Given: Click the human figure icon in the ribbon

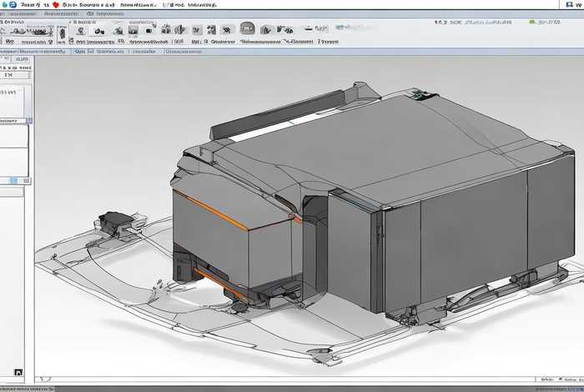Looking at the screenshot, I should coord(62,33).
